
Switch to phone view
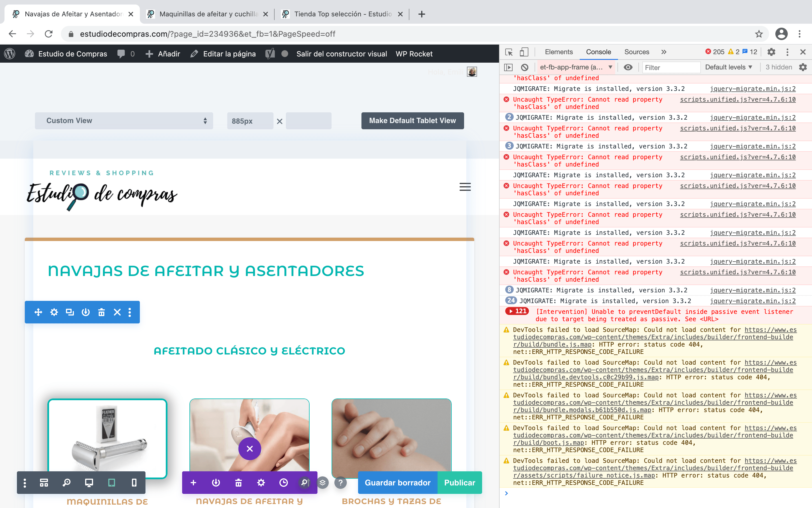[x=134, y=483]
